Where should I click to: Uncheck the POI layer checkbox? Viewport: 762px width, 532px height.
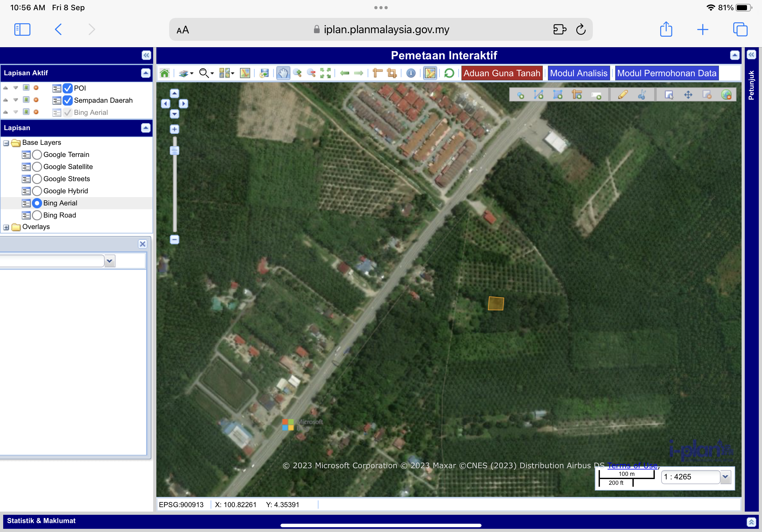click(67, 88)
